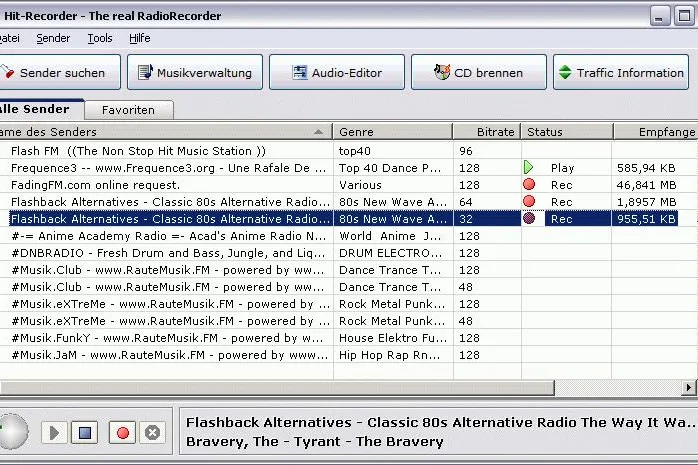Launch the Audio-Editor
Screen dimensions: 698x465
(x=337, y=73)
